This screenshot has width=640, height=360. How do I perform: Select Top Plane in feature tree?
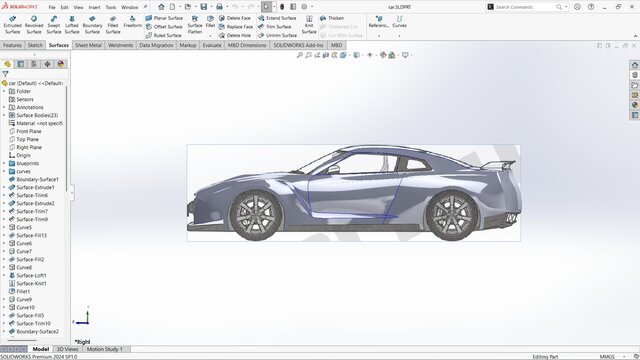coord(27,139)
